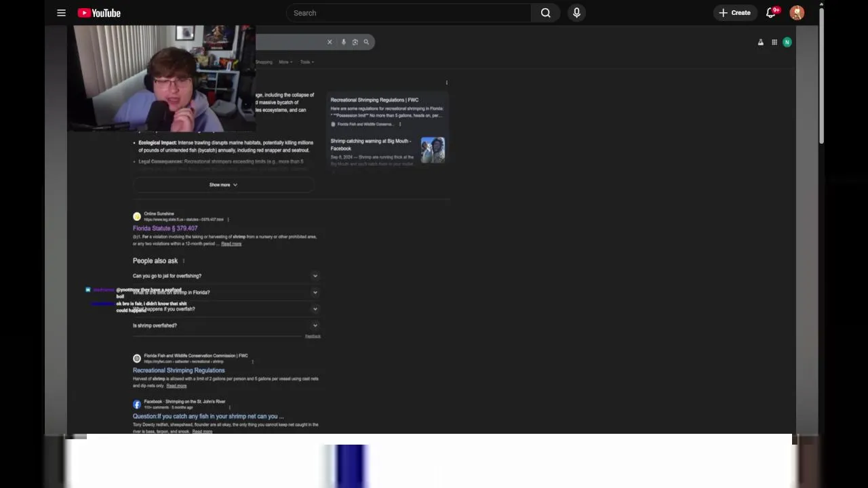The width and height of the screenshot is (868, 488).
Task: Open three-dot menu for FWC result
Action: click(252, 361)
